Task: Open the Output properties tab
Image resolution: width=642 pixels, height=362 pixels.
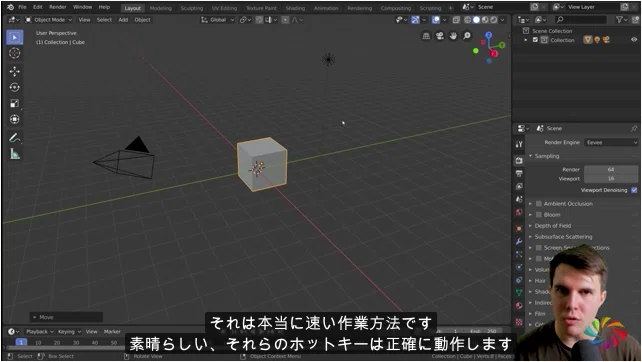Action: (x=519, y=173)
